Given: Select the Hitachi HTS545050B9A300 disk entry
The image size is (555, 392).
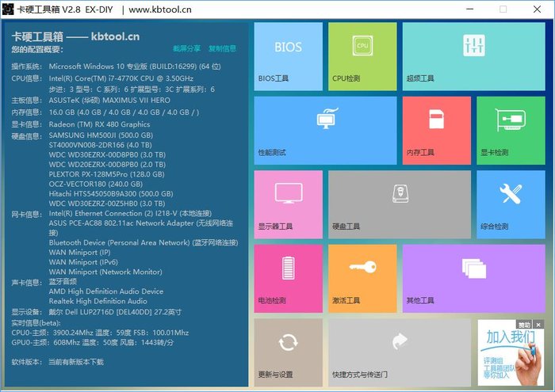Looking at the screenshot, I should tap(111, 193).
